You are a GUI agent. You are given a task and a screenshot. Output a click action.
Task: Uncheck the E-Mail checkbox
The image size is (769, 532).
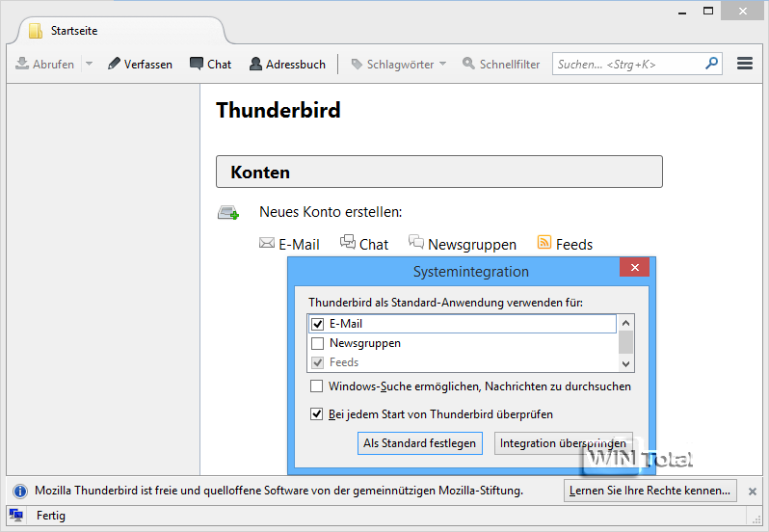coord(318,324)
